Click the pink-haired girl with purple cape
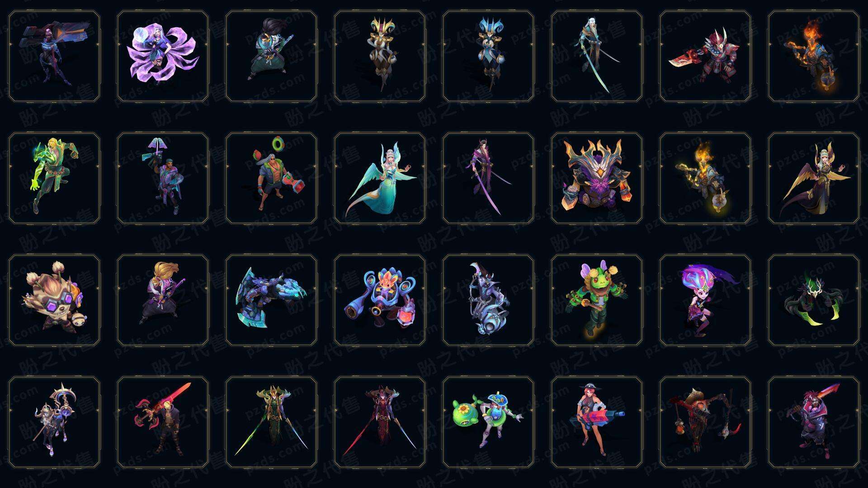This screenshot has height=488, width=868. (705, 300)
